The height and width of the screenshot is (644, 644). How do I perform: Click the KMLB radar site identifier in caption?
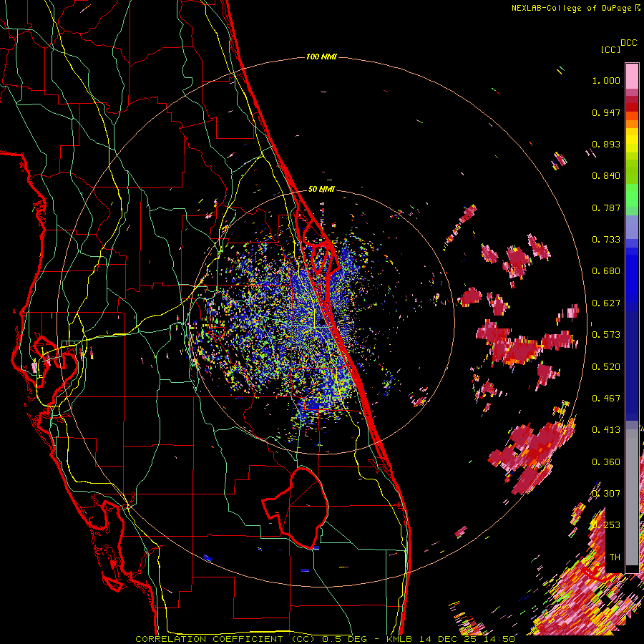pyautogui.click(x=399, y=639)
